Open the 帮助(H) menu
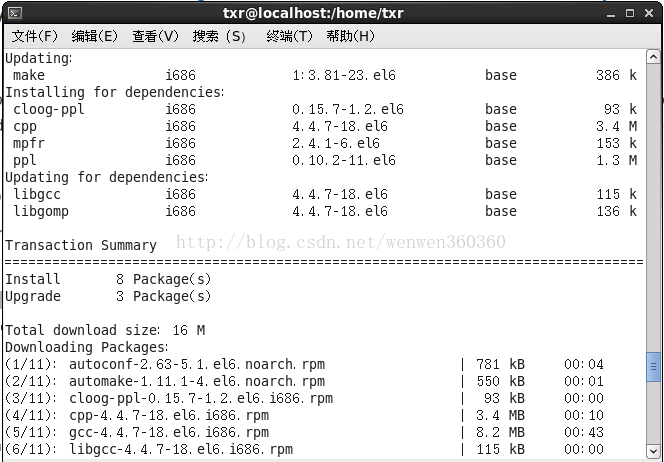Viewport: 664px width, 462px height. tap(350, 36)
